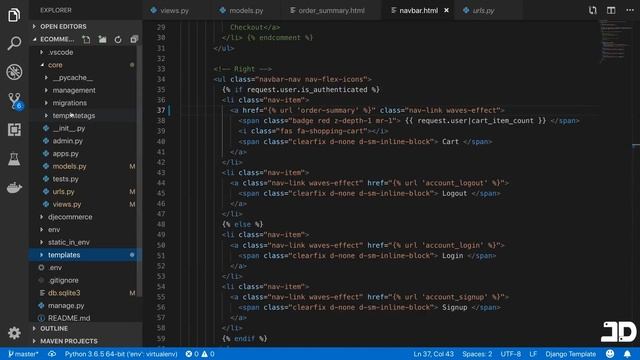The height and width of the screenshot is (360, 640).
Task: Collapse the core folder
Action: tap(55, 65)
